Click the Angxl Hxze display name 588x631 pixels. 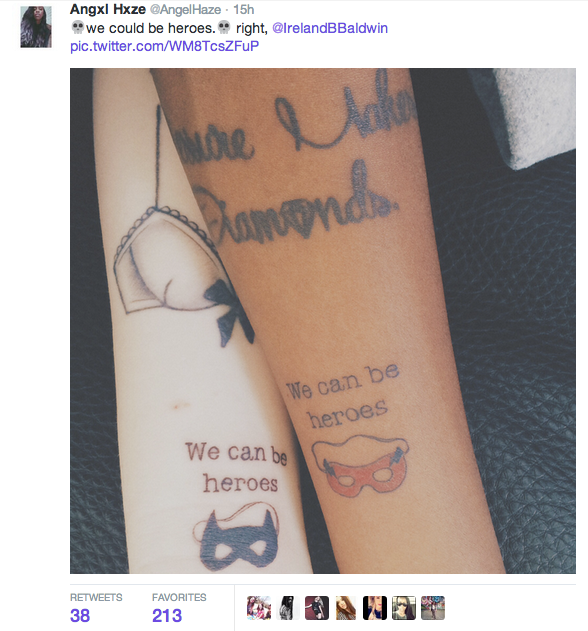pos(108,10)
